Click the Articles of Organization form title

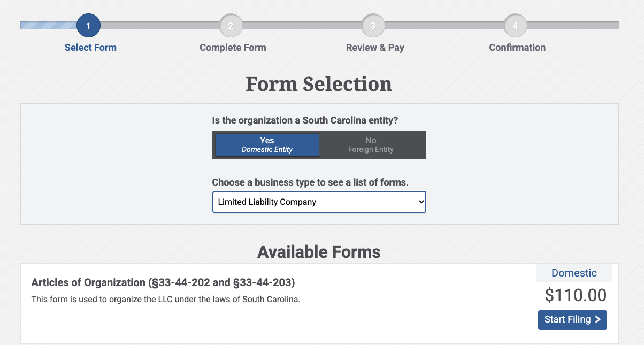(x=163, y=282)
